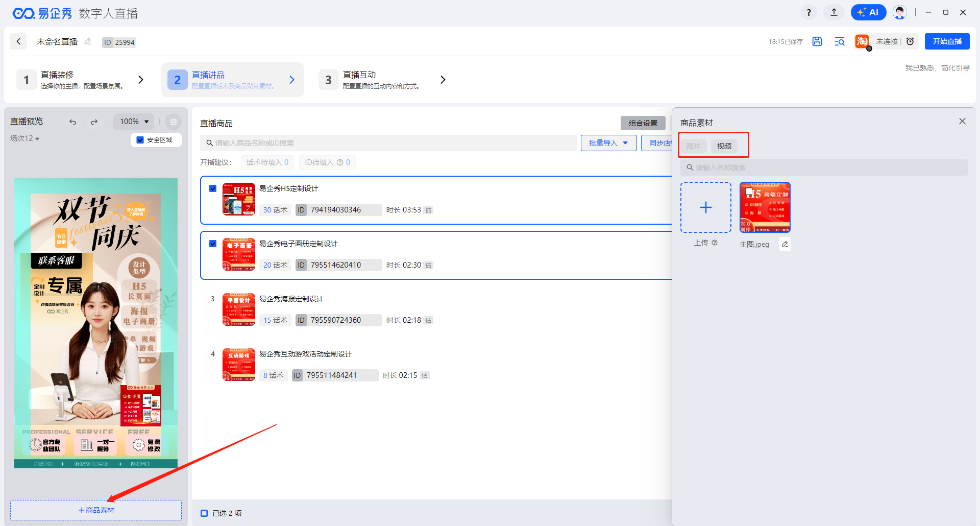Click the live preview poster canvas
980x526 pixels.
pos(96,323)
